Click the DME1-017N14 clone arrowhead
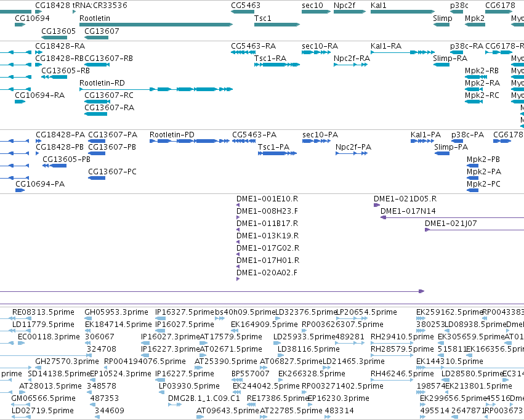 pyautogui.click(x=384, y=217)
